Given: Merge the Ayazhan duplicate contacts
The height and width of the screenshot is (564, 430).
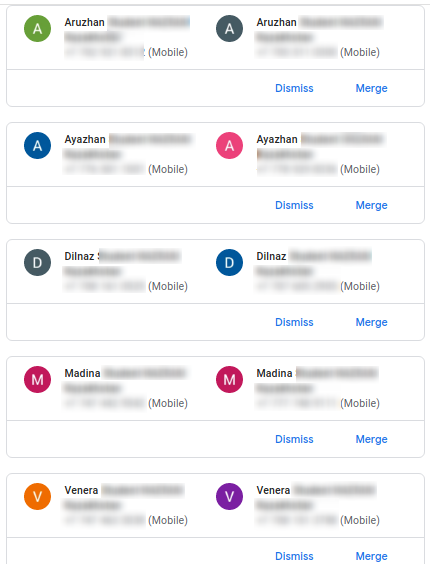Looking at the screenshot, I should (x=371, y=205).
